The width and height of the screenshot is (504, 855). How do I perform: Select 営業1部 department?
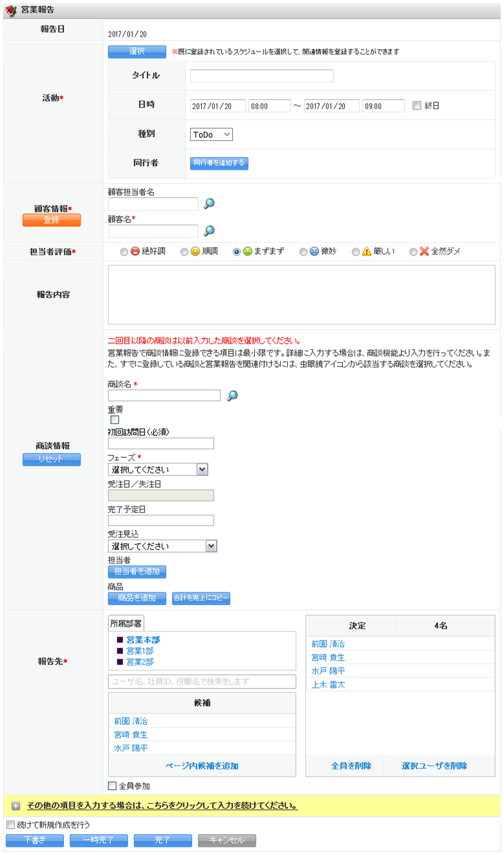(140, 651)
